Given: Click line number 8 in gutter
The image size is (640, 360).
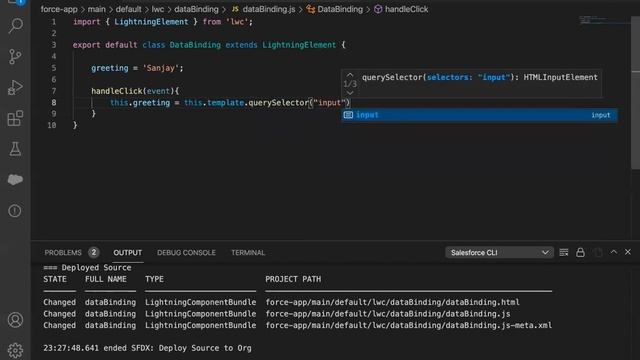Looking at the screenshot, I should 53,102.
